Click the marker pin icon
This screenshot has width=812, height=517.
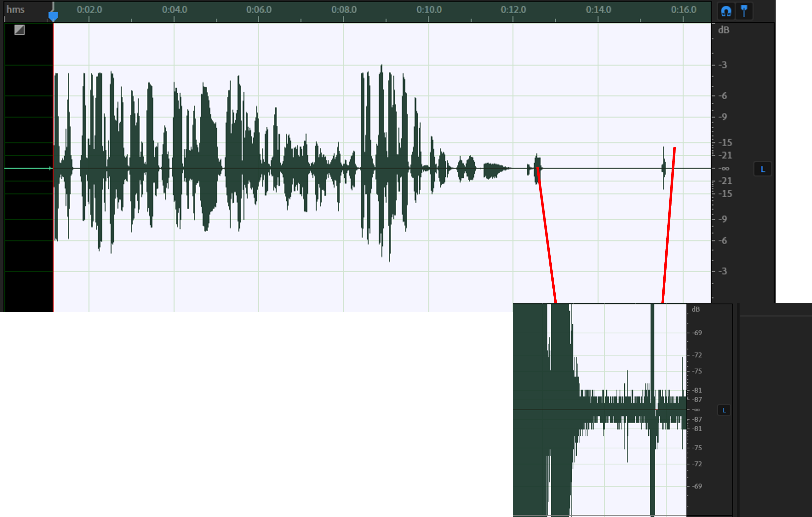[744, 11]
